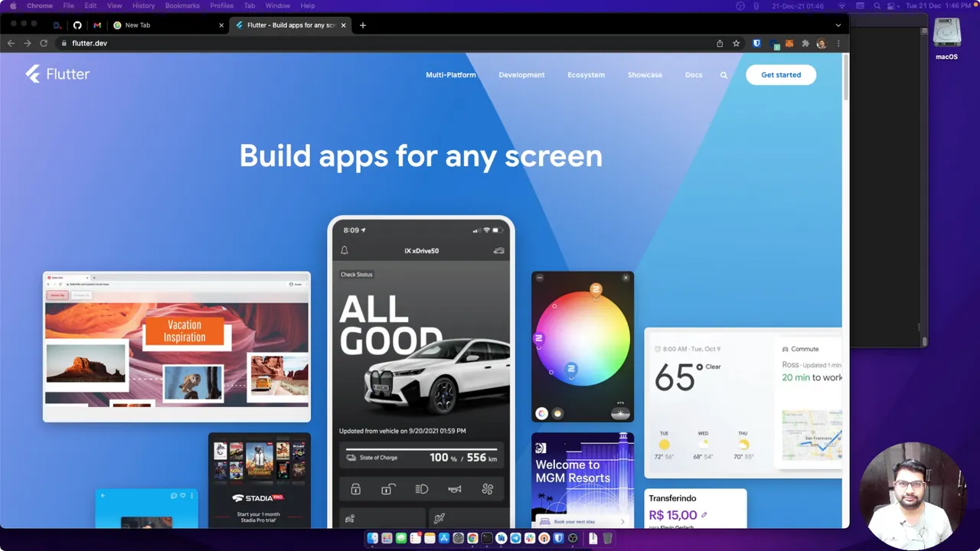Expand the Ecosystem nav menu

tap(586, 75)
